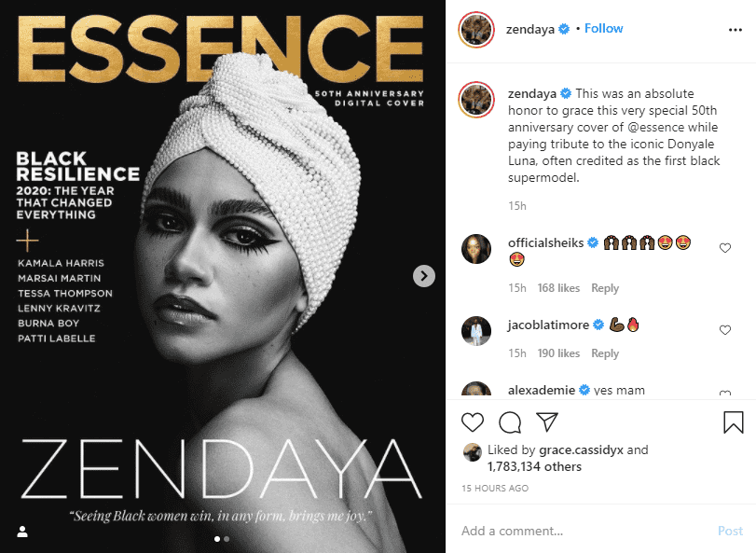Like officialsheiks' comment heart
The height and width of the screenshot is (553, 756).
pos(725,248)
